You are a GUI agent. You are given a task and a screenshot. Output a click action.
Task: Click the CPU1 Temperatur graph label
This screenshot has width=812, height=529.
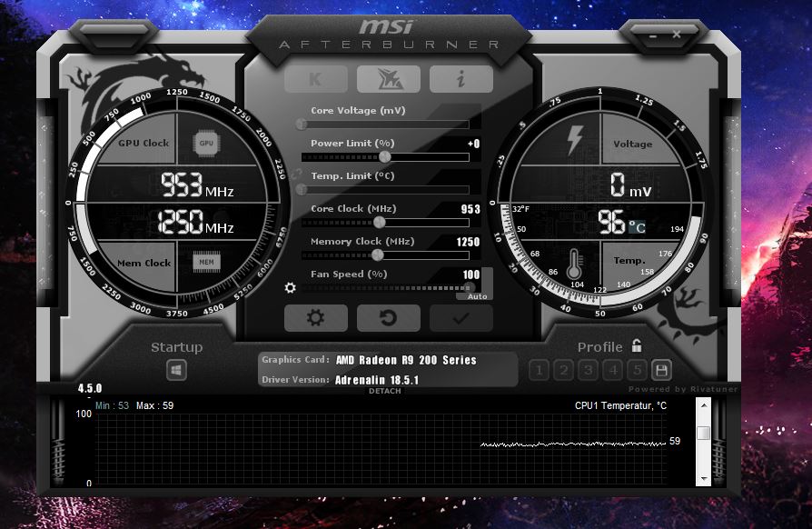[x=621, y=405]
